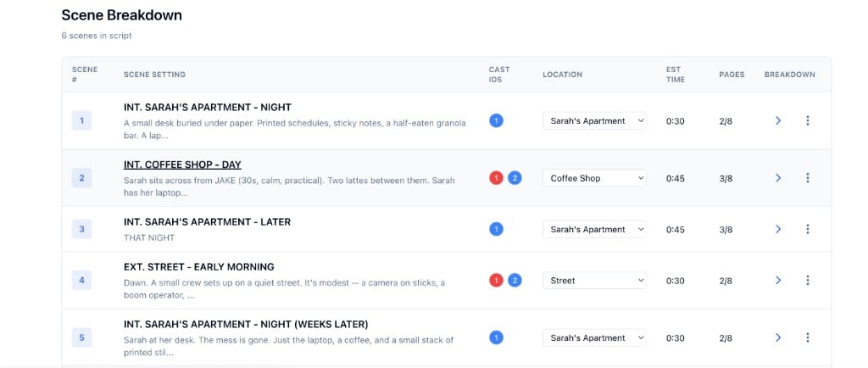This screenshot has width=868, height=368.
Task: Open location dropdown for scene 5
Action: [594, 337]
